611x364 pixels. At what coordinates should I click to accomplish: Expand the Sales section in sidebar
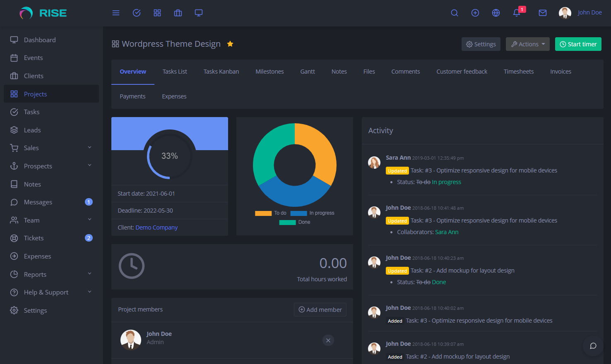(51, 148)
